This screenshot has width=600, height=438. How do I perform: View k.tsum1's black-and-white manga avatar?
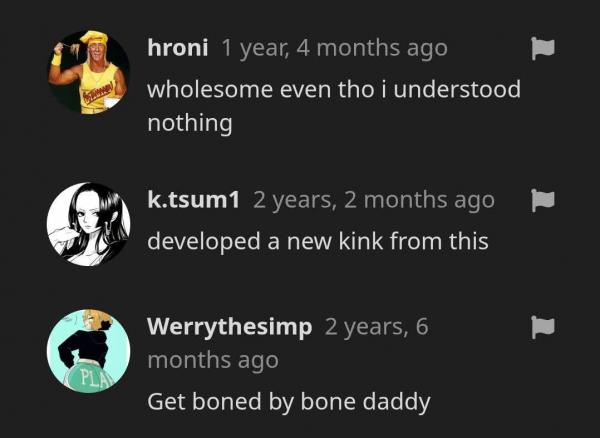point(88,224)
